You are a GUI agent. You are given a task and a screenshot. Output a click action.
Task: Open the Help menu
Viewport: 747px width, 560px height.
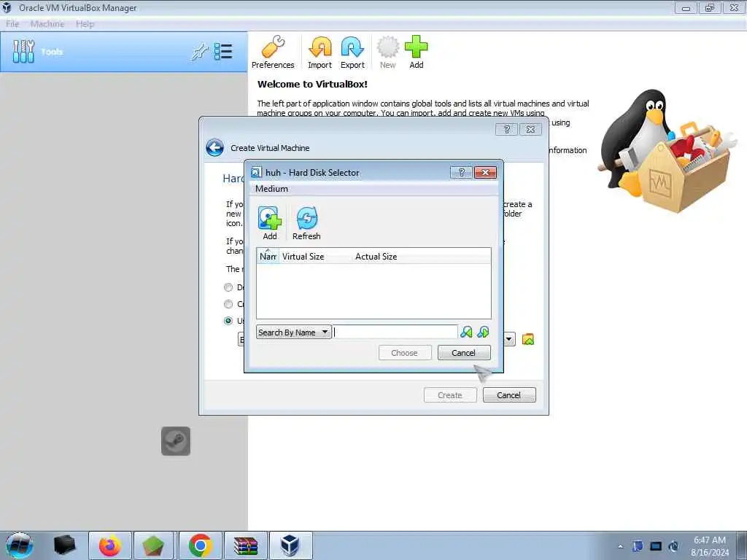tap(85, 24)
